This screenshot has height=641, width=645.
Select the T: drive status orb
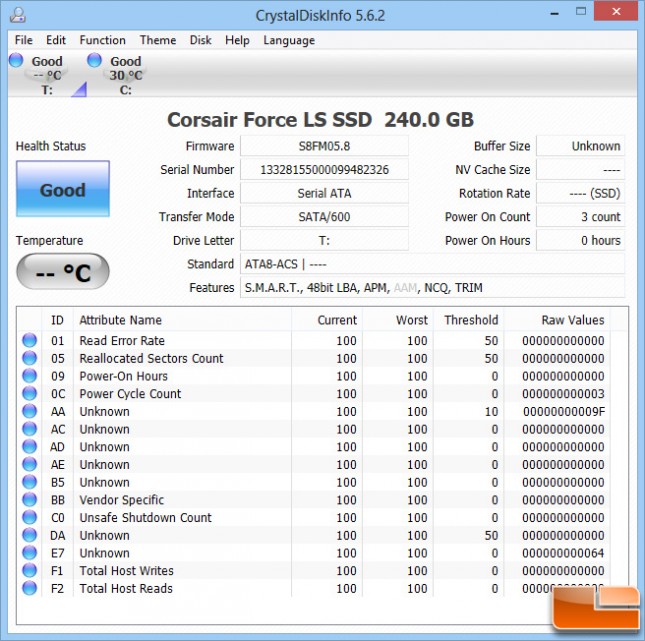click(x=16, y=60)
